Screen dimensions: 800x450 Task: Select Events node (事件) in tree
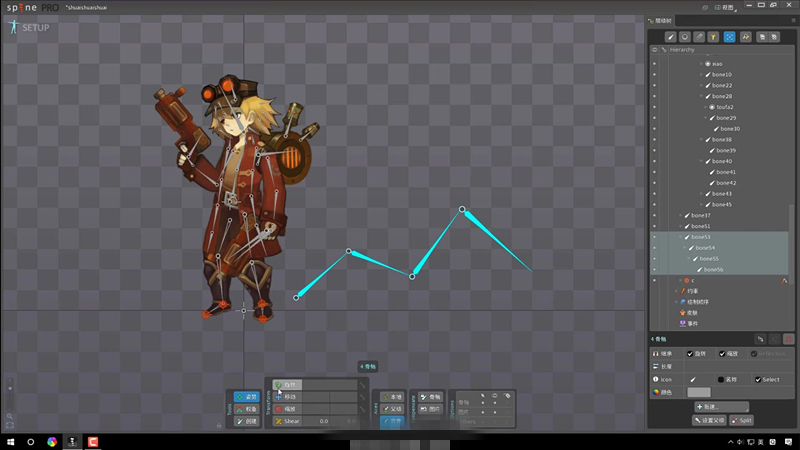click(689, 323)
